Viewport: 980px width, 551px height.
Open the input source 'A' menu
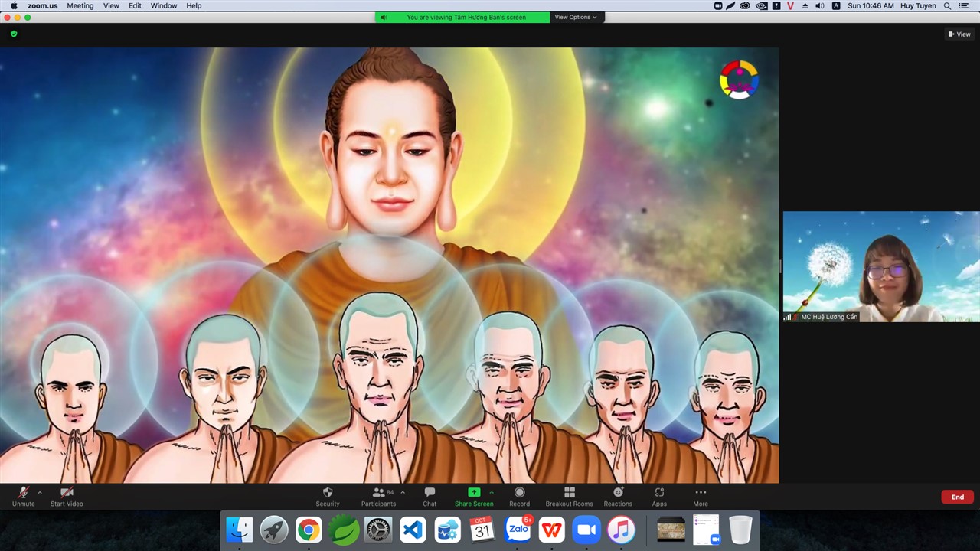pyautogui.click(x=835, y=5)
